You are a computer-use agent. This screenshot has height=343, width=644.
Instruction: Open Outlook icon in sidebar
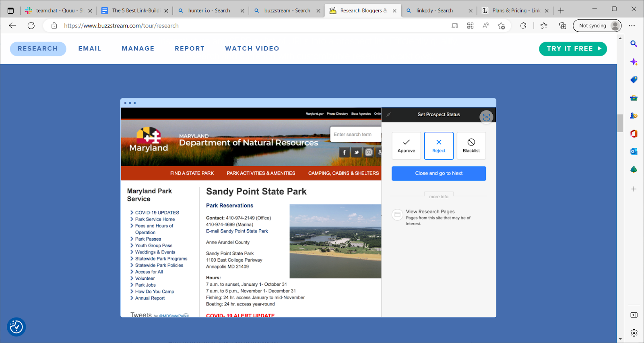pos(634,152)
